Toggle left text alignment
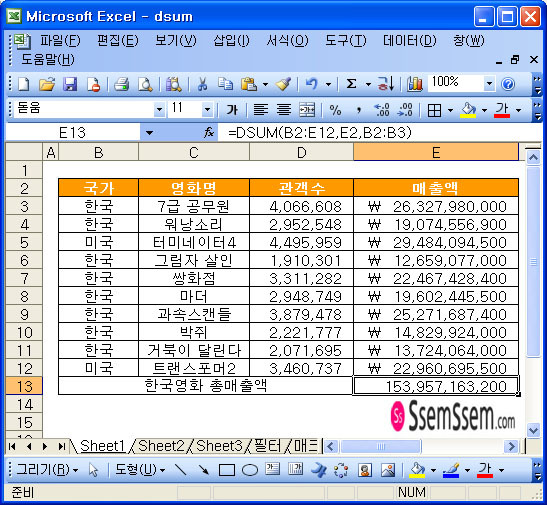The height and width of the screenshot is (505, 547). (261, 110)
